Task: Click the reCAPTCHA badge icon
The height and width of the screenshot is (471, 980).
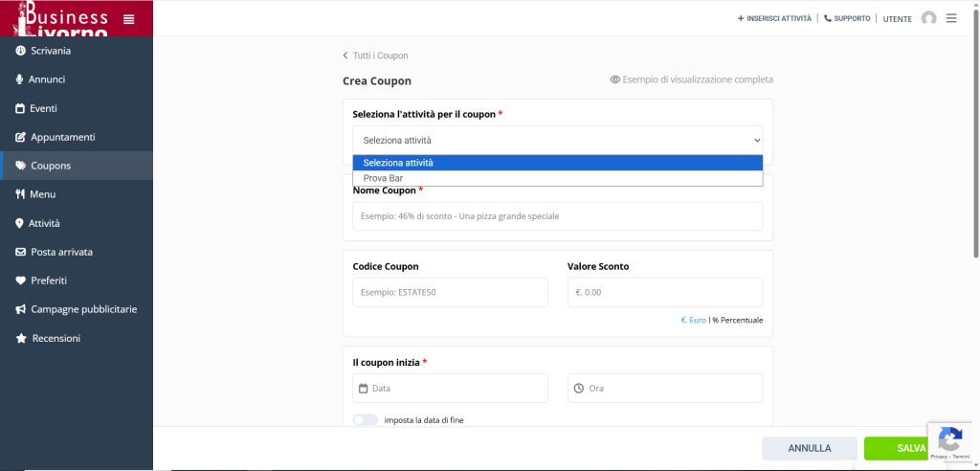Action: pos(949,440)
